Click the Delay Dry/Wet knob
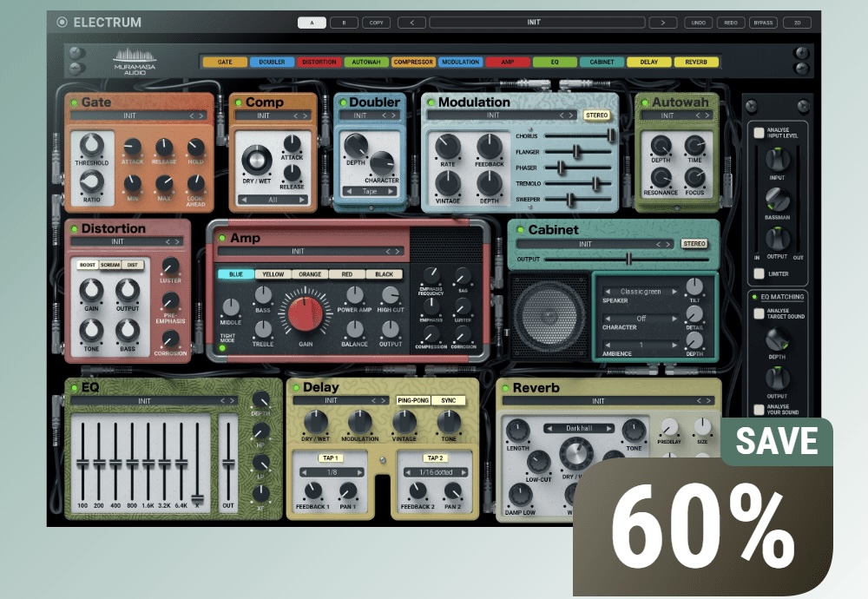The height and width of the screenshot is (599, 868). coord(316,423)
